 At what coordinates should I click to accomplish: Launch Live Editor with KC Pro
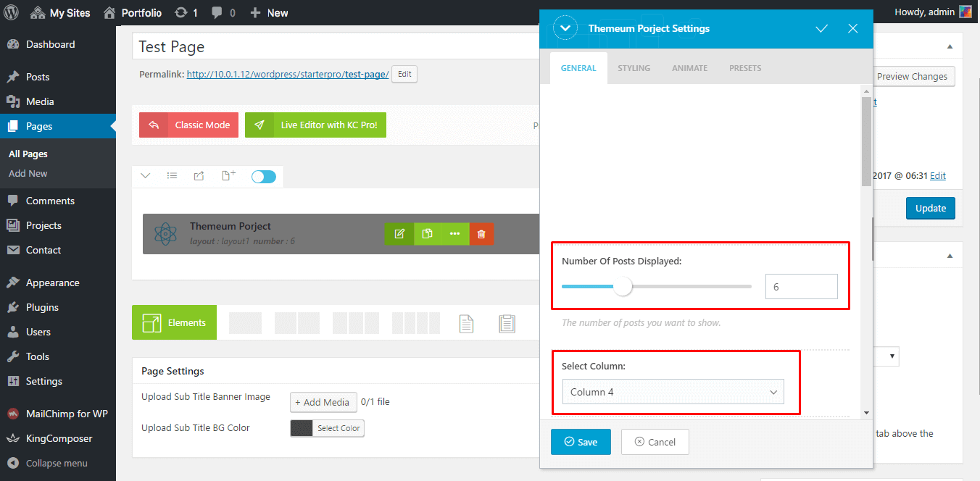coord(315,125)
